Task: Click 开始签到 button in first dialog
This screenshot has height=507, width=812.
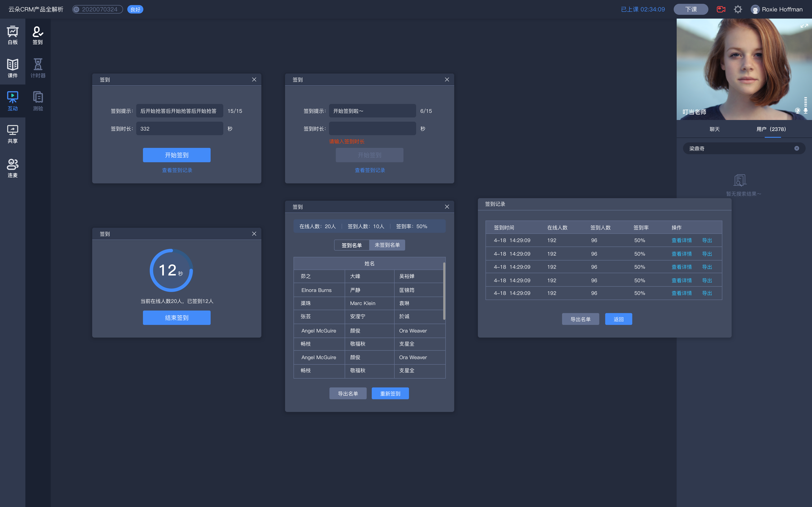Action: click(x=177, y=155)
